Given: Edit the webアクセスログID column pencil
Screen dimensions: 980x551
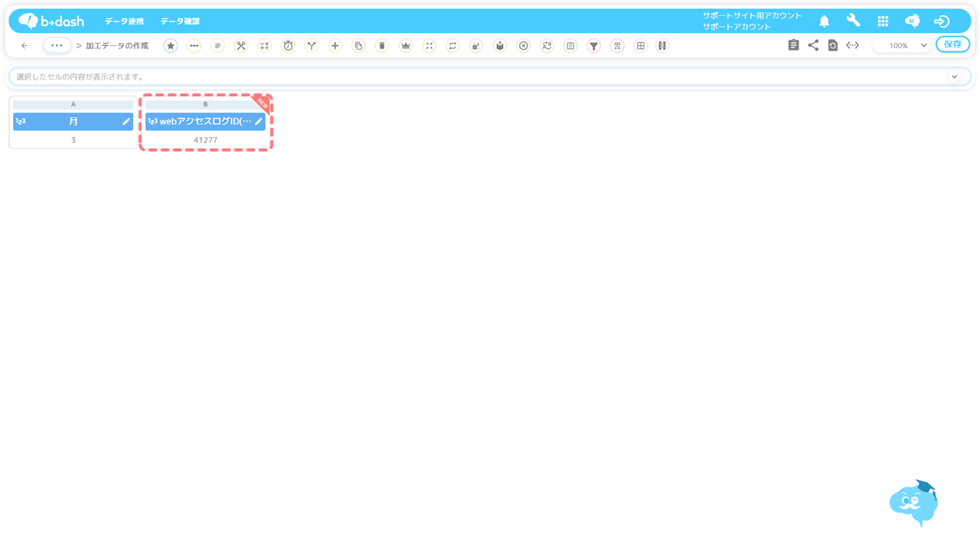Looking at the screenshot, I should [259, 122].
